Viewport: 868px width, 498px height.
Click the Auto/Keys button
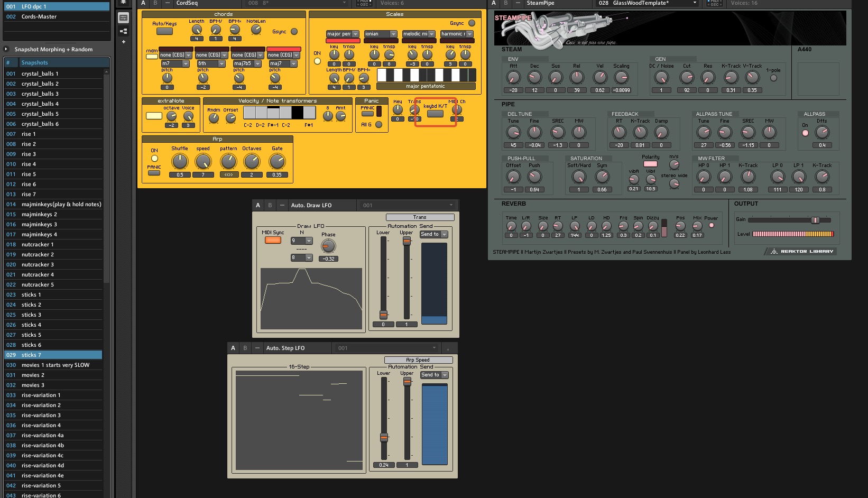point(164,31)
